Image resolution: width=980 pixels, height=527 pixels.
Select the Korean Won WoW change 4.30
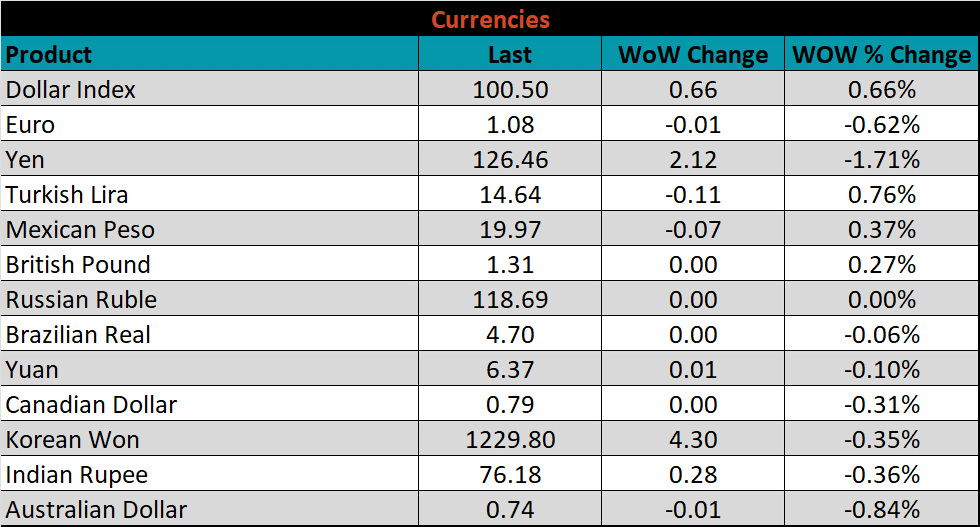693,440
